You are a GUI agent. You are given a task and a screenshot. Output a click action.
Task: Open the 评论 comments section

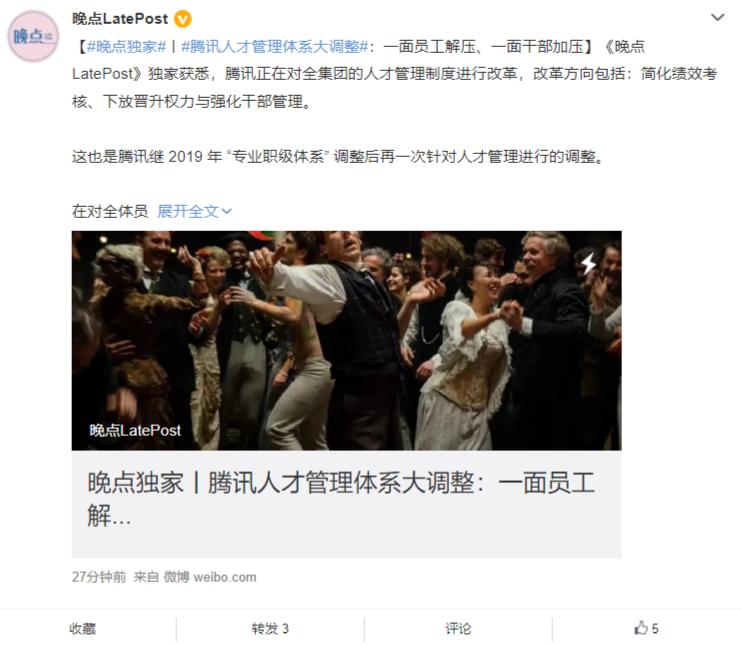[458, 628]
